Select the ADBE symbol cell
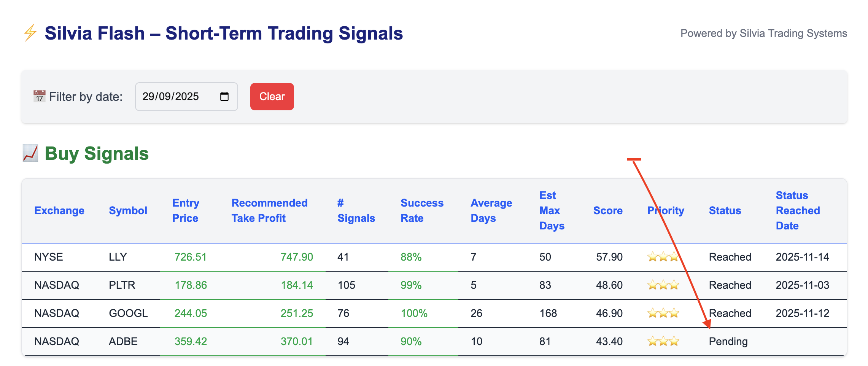Image resolution: width=868 pixels, height=366 pixels. point(123,341)
